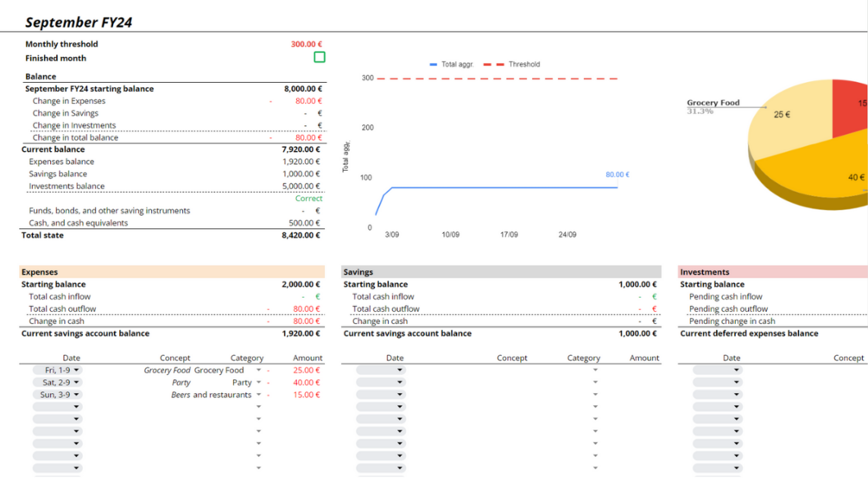Click the September FY24 title
868x488 pixels.
pyautogui.click(x=79, y=22)
